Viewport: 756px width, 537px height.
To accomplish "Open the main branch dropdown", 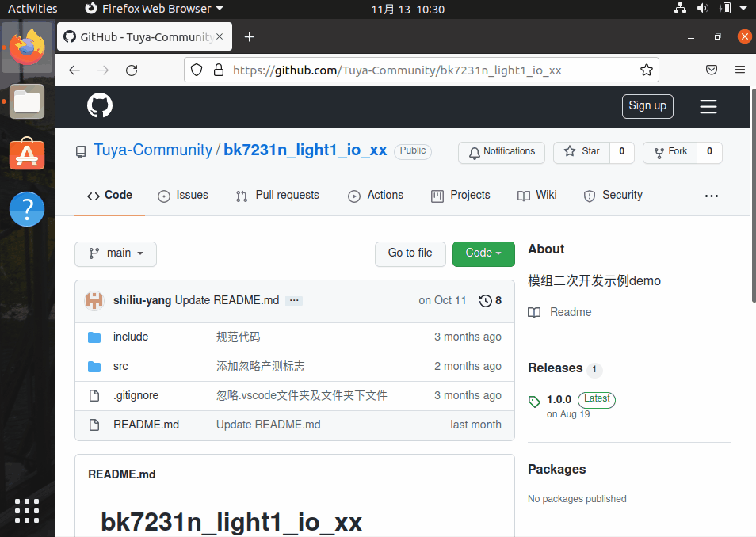I will pyautogui.click(x=115, y=253).
